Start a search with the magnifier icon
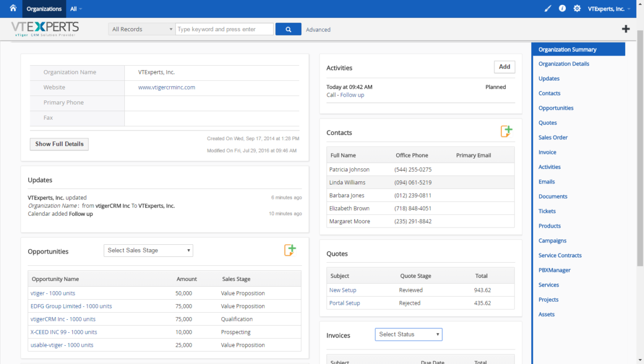Screen dimensions: 644x364 point(288,29)
